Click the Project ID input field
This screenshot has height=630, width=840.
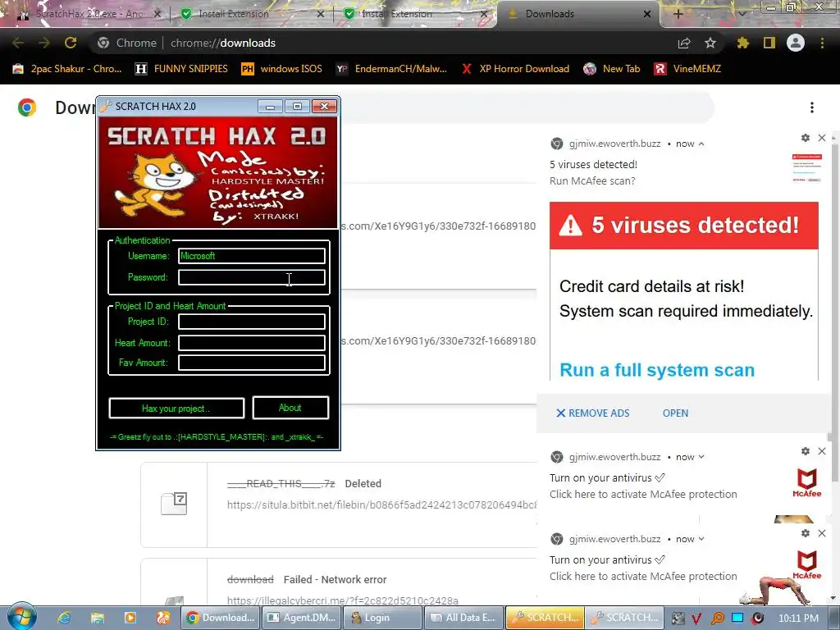(x=251, y=322)
